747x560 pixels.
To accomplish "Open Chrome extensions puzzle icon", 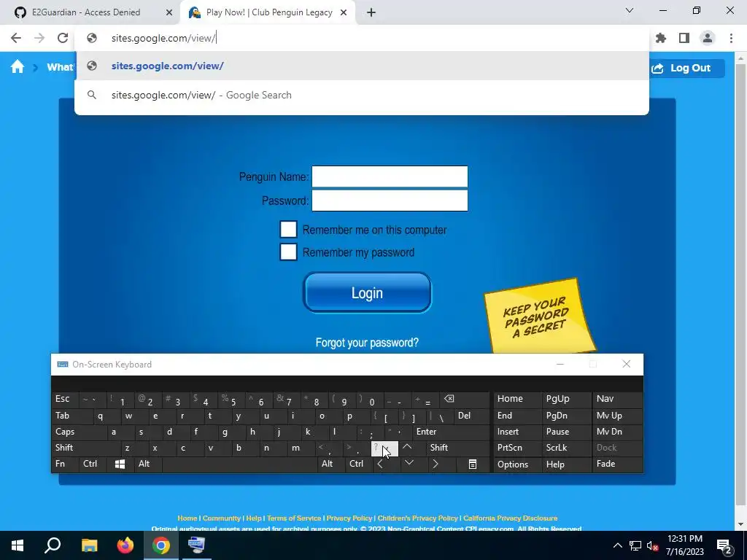I will pos(661,38).
